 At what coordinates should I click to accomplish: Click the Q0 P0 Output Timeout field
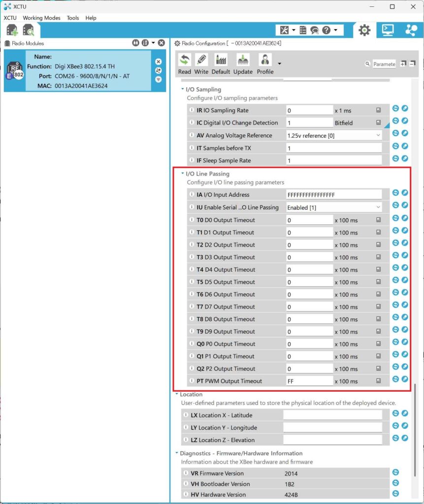click(309, 344)
